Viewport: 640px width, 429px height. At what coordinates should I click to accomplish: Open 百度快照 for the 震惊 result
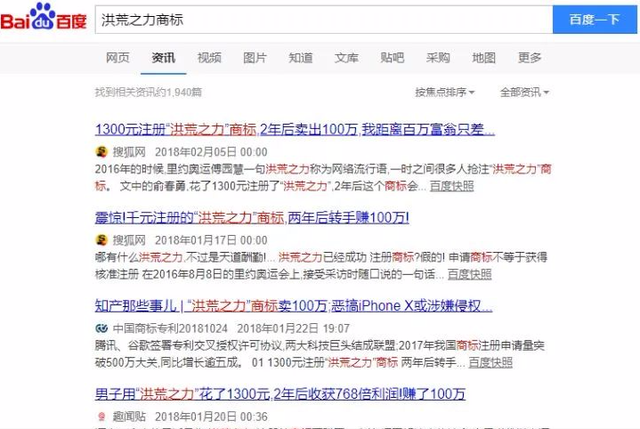(469, 274)
